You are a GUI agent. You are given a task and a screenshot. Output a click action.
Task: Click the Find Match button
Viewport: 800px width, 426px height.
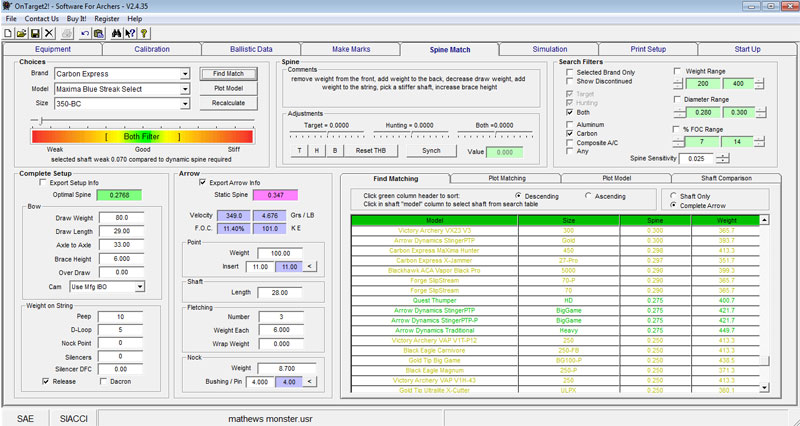[228, 74]
